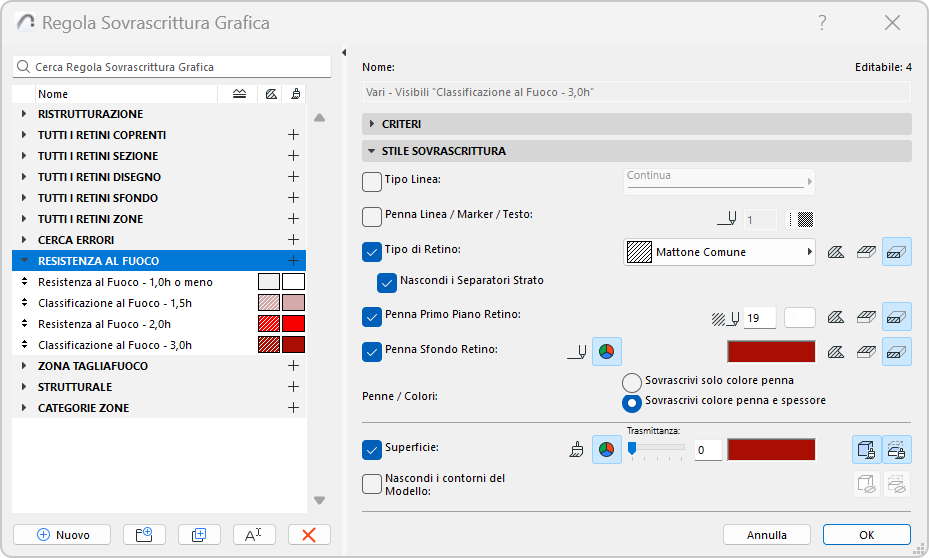This screenshot has width=929, height=558.
Task: Select highlighted cover fill icon in Tipo di Retino row
Action: [x=897, y=252]
